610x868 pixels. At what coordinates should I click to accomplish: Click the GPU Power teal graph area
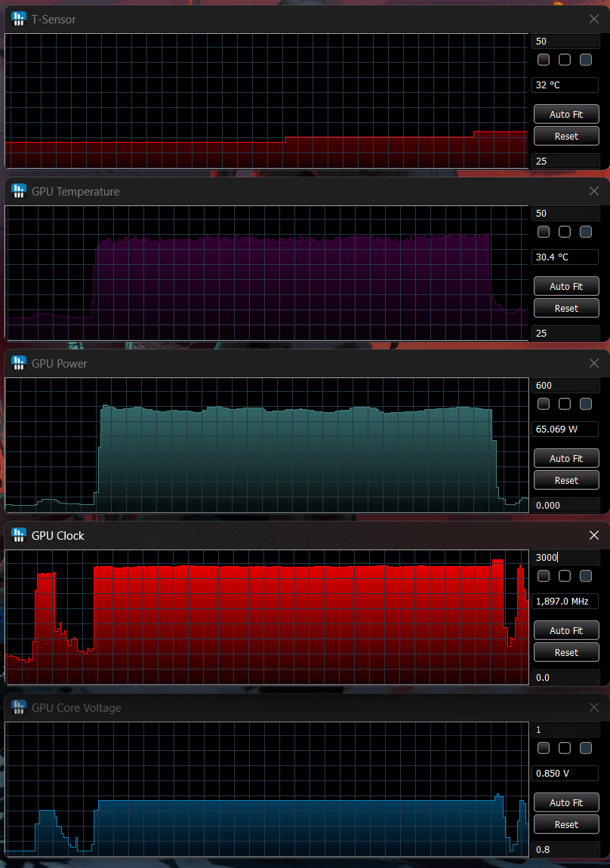(266, 445)
